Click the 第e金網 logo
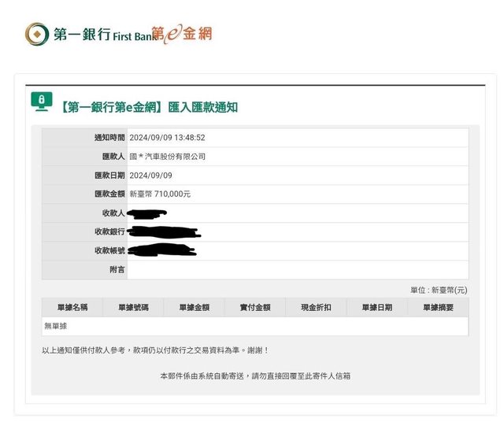The height and width of the screenshot is (422, 504). click(x=182, y=34)
